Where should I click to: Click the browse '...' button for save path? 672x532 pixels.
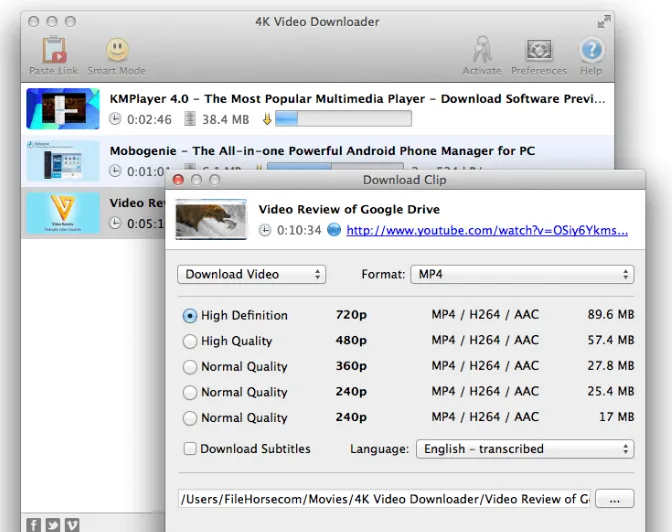point(615,499)
